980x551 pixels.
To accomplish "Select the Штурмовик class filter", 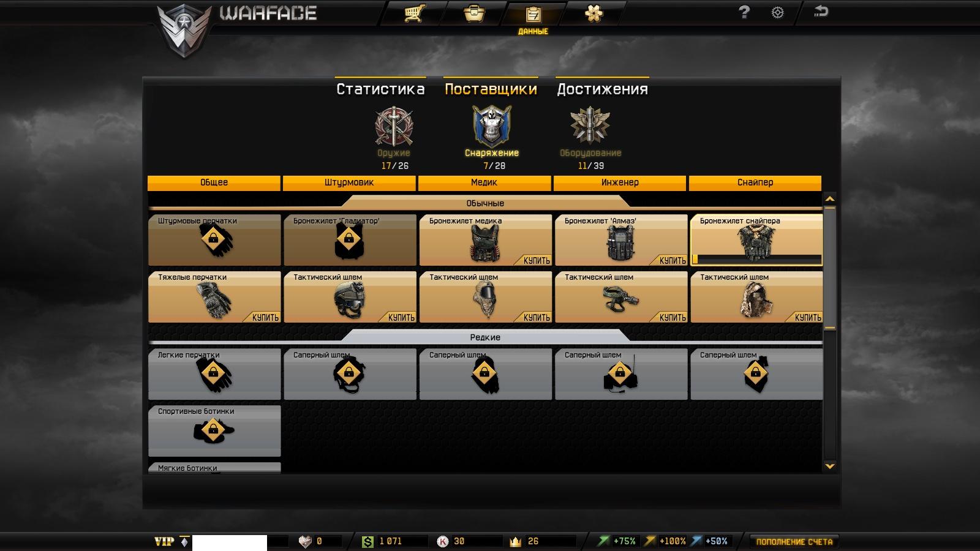I will coord(349,182).
